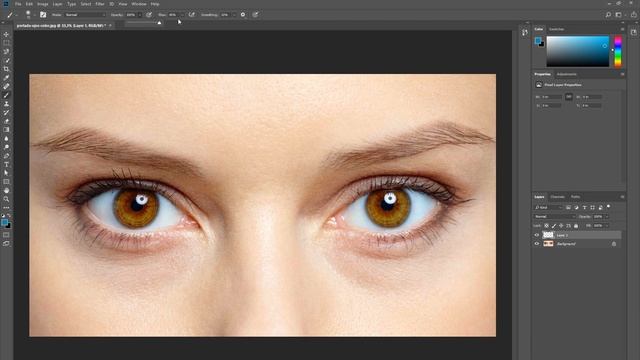Select the Path Selection tool
This screenshot has width=640, height=360.
[6, 173]
